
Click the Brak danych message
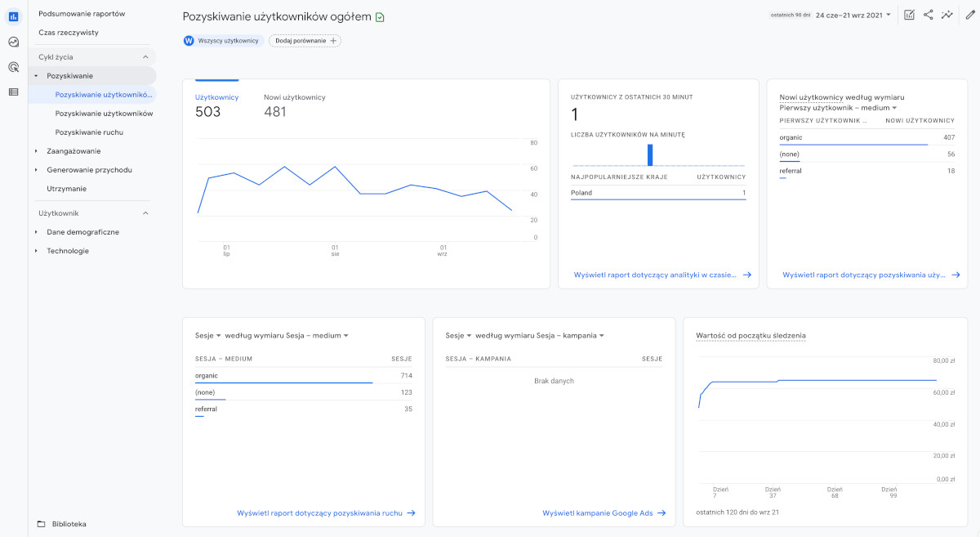point(554,381)
